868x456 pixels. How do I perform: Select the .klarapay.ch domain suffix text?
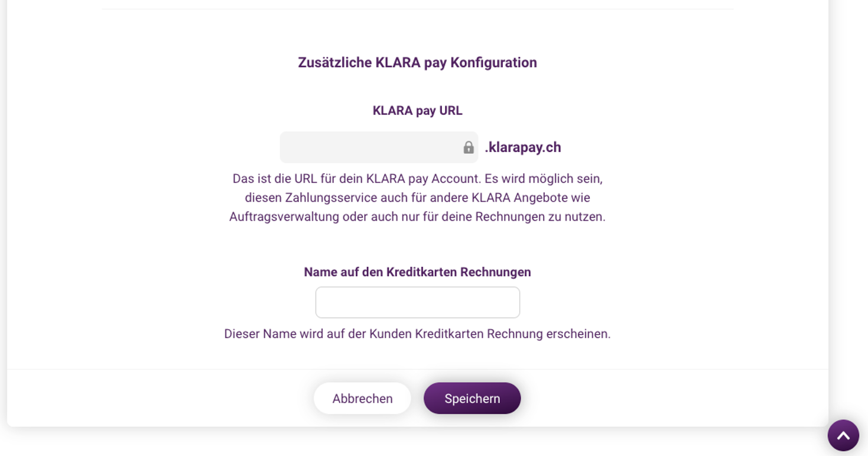click(523, 147)
